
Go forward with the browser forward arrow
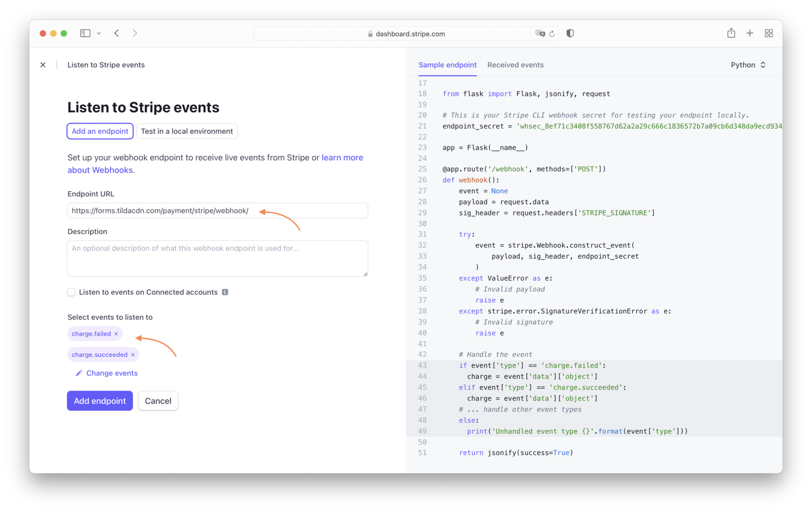(135, 33)
